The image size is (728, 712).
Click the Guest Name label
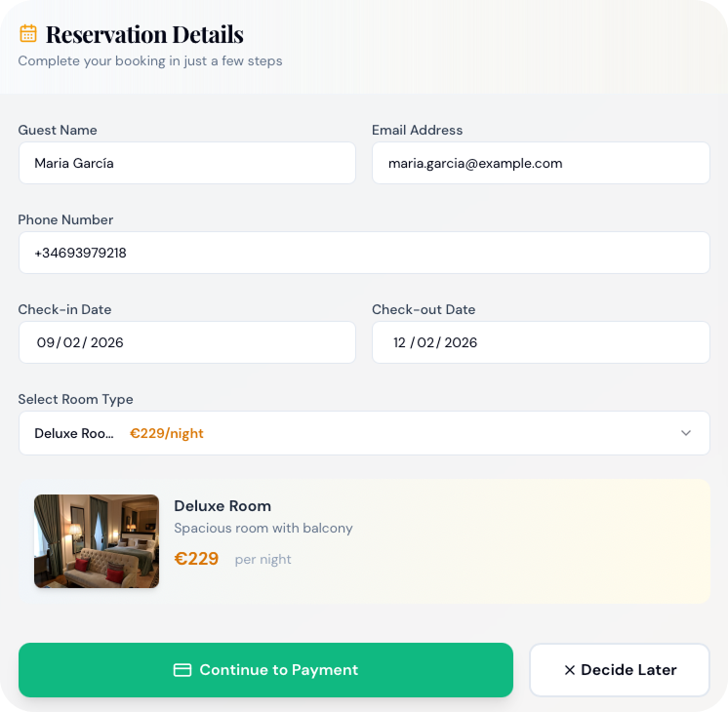pos(58,130)
